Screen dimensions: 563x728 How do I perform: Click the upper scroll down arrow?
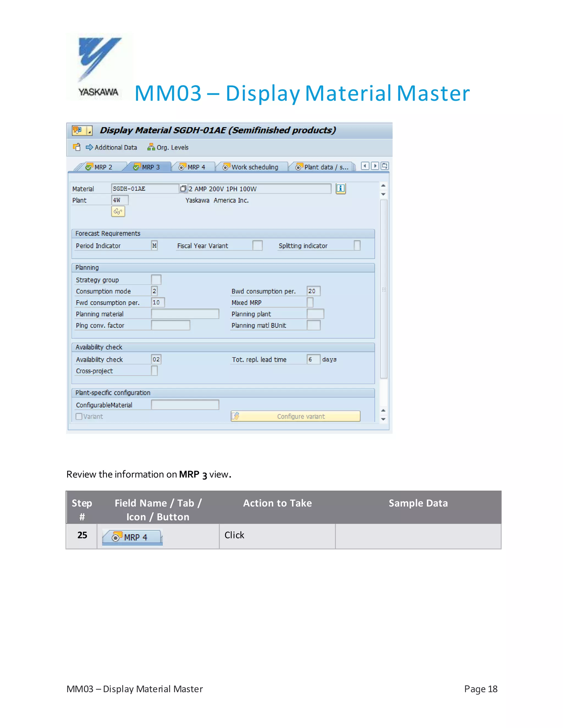(383, 194)
